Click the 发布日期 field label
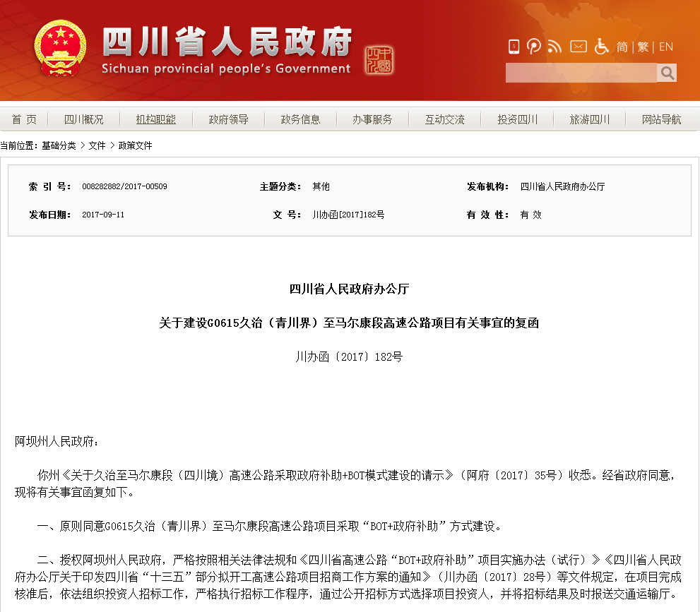Screen dimensions: 700x612 [x=49, y=215]
